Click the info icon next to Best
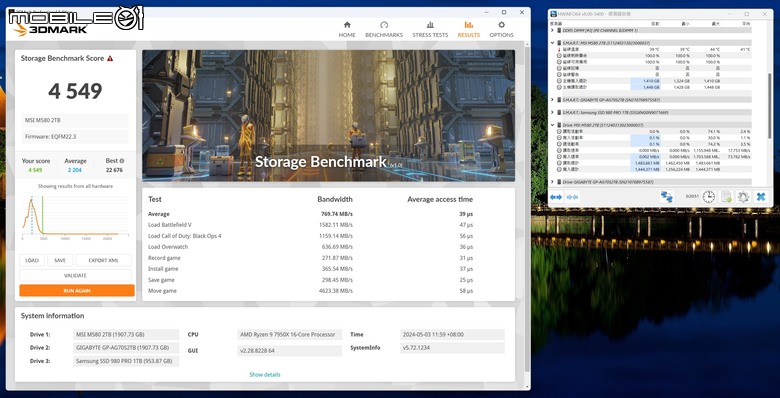The width and height of the screenshot is (780, 398). [x=122, y=161]
